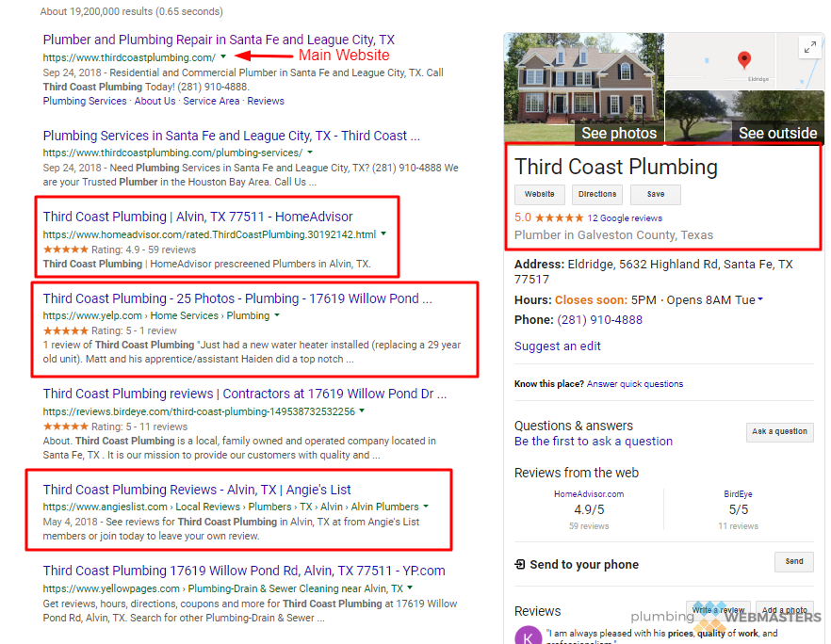831x644 pixels.
Task: Click the Send to your phone icon
Action: (x=520, y=565)
